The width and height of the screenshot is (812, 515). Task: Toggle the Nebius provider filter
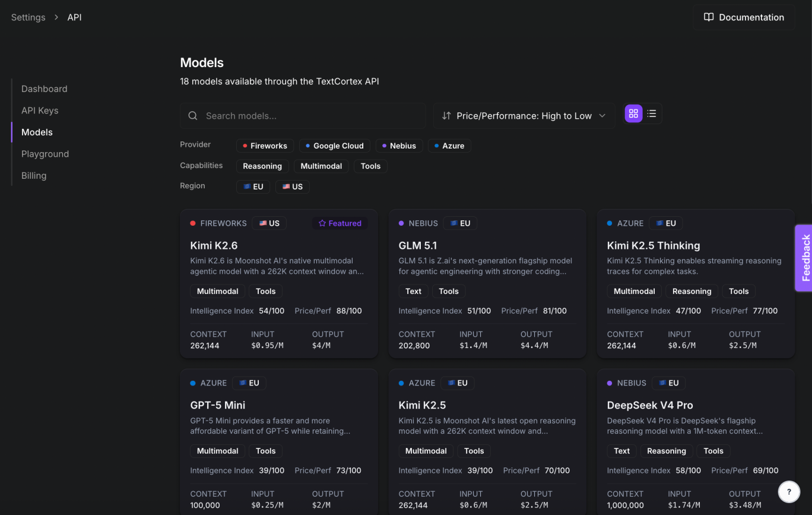click(x=399, y=146)
